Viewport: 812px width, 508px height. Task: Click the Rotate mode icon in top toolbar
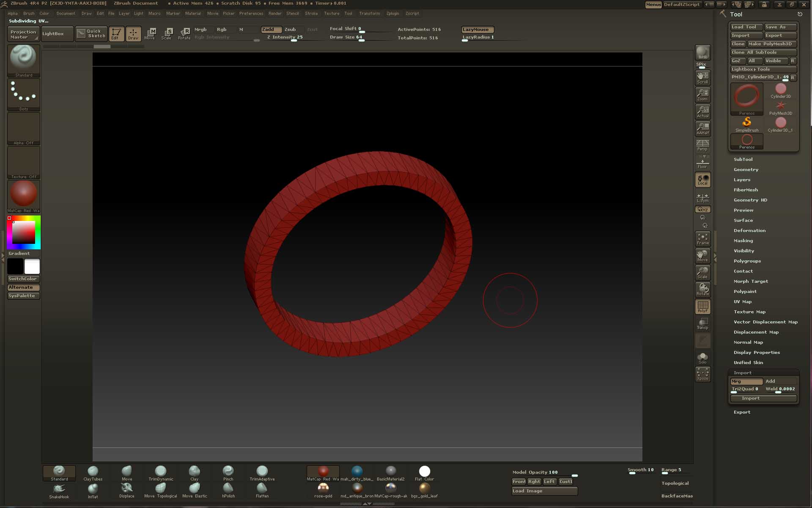coord(184,33)
